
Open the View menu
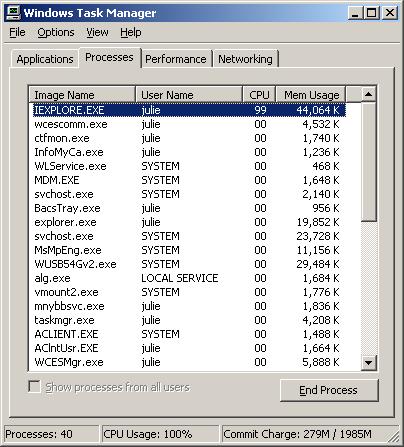coord(97,32)
